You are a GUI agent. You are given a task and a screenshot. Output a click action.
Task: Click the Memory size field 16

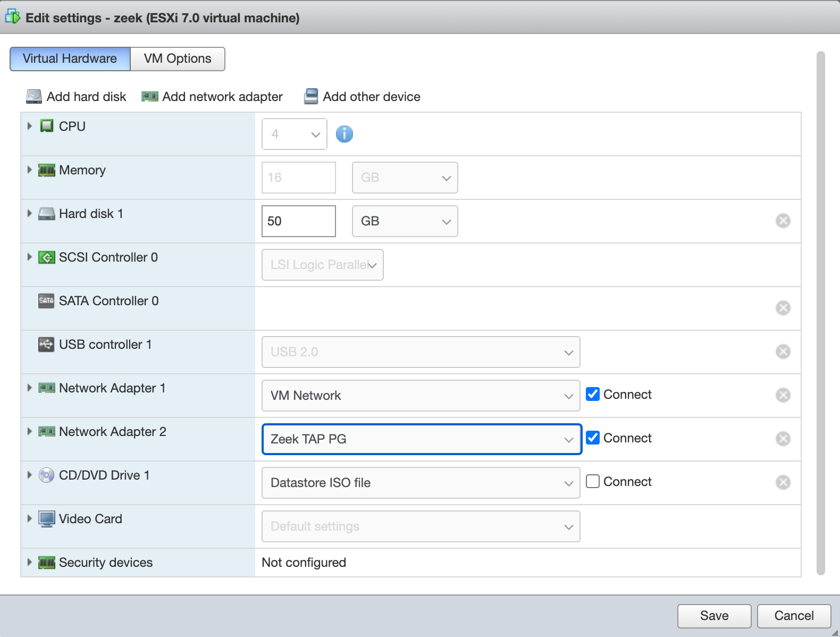(299, 178)
